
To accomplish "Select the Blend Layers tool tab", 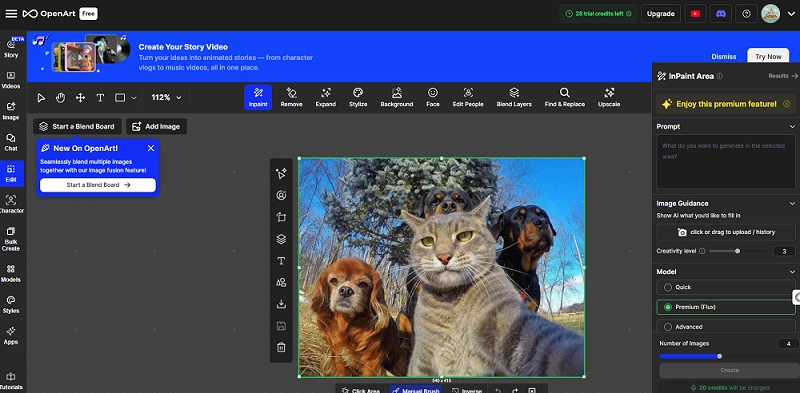I will click(514, 97).
